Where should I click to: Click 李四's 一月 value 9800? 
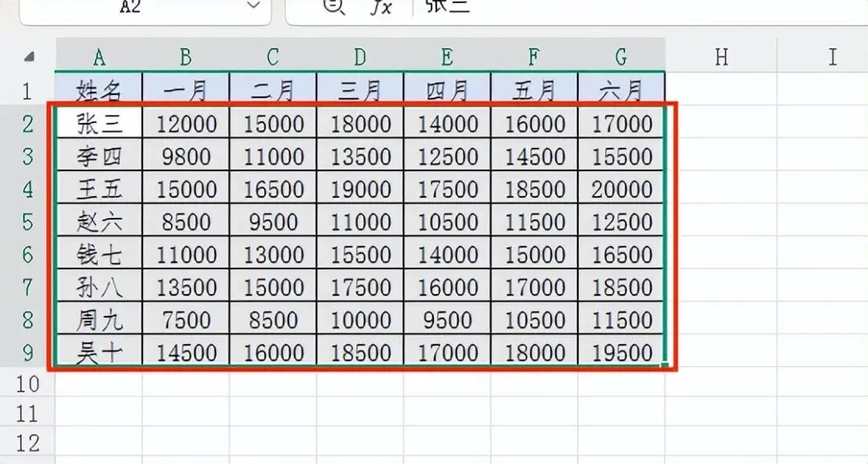[x=186, y=155]
